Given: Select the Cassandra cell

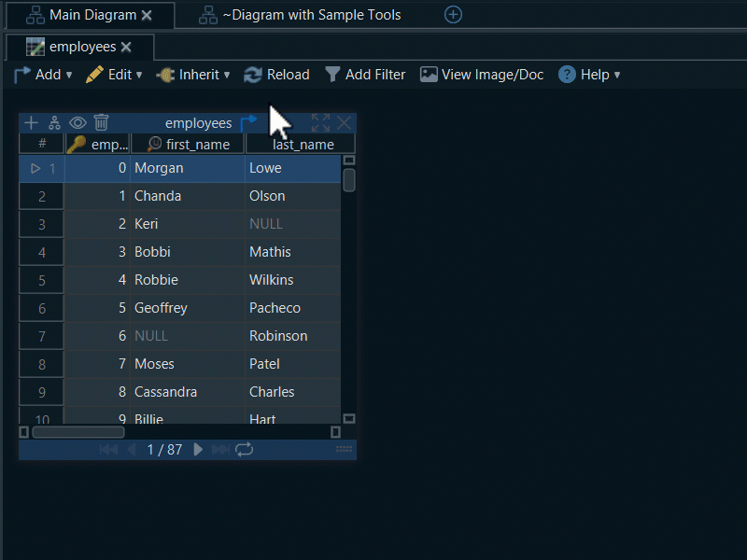Looking at the screenshot, I should click(188, 393).
